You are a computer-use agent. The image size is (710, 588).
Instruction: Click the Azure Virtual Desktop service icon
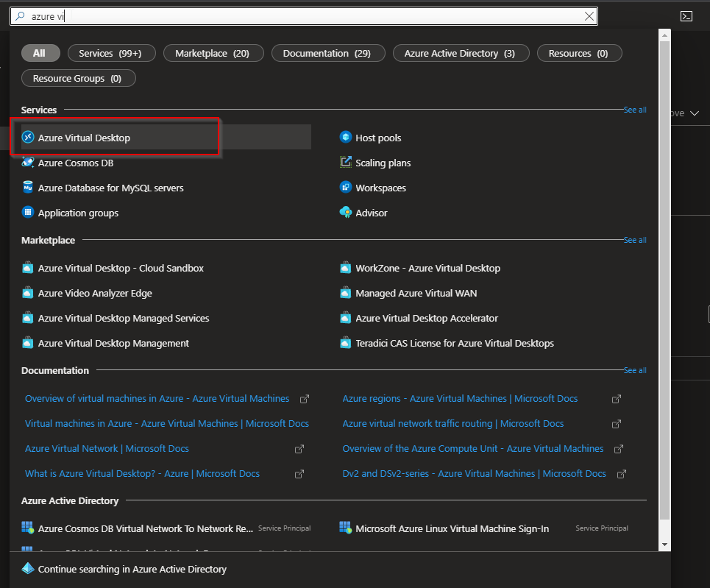(28, 137)
